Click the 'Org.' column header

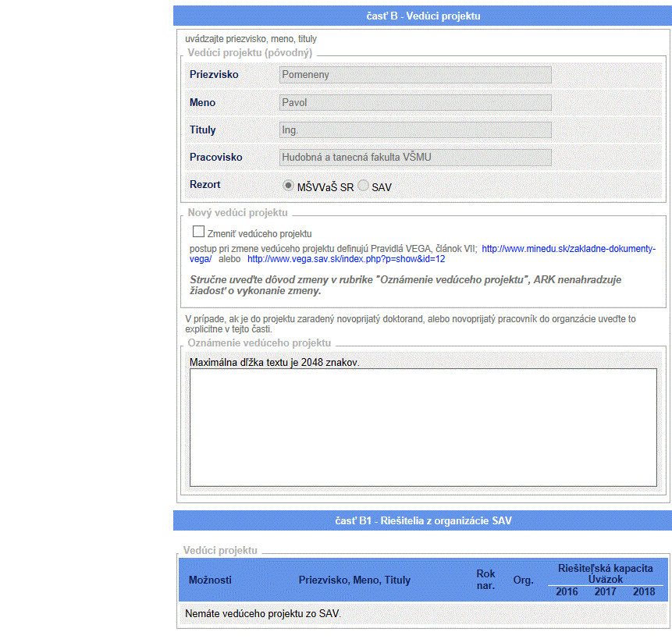click(x=523, y=580)
